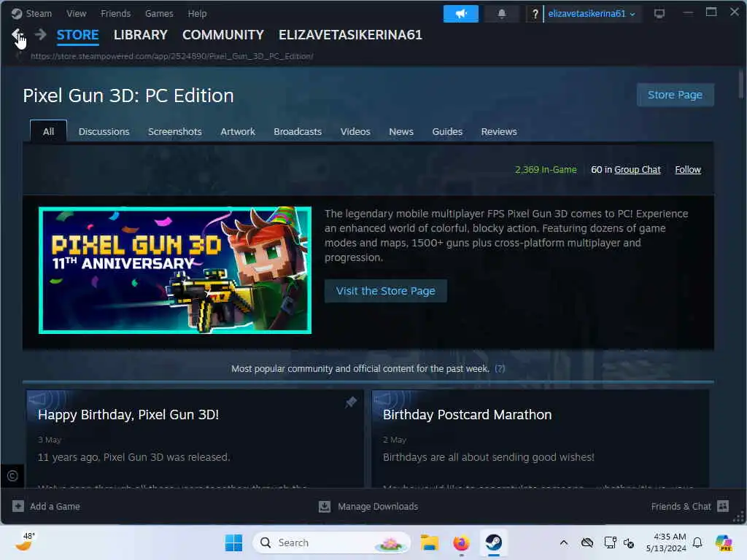Click the Pixel Gun 3D anniversary banner image
Image resolution: width=747 pixels, height=560 pixels.
(x=175, y=270)
